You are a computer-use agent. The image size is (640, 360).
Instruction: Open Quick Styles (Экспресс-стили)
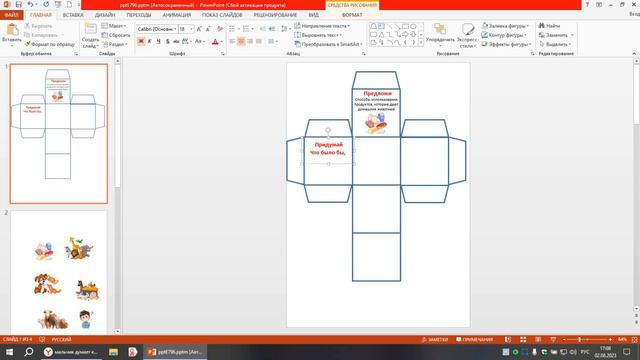click(467, 36)
